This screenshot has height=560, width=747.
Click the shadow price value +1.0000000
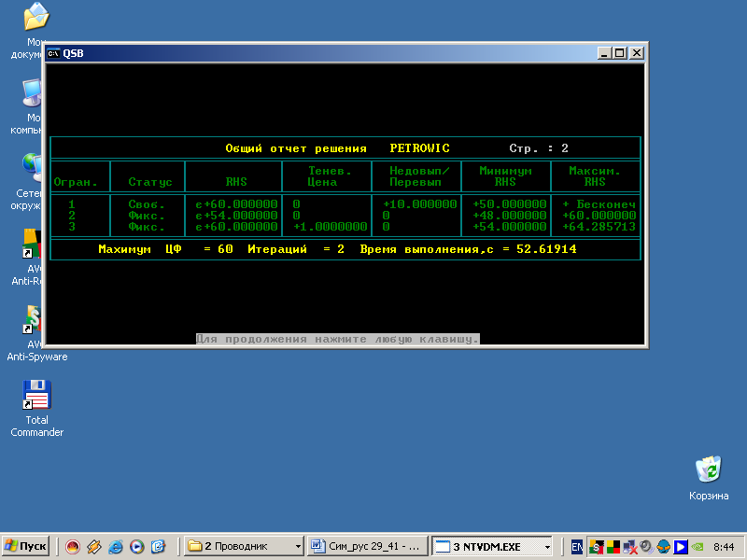(330, 227)
